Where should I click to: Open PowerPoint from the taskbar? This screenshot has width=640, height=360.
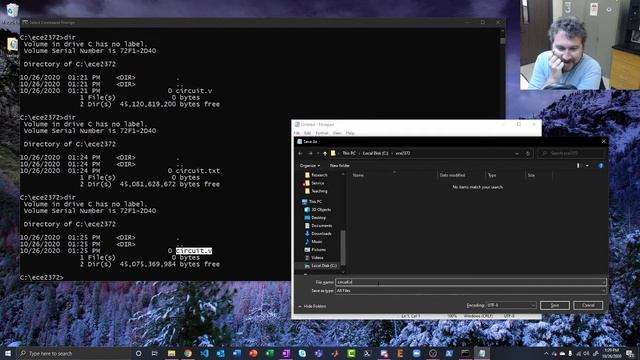tap(253, 353)
